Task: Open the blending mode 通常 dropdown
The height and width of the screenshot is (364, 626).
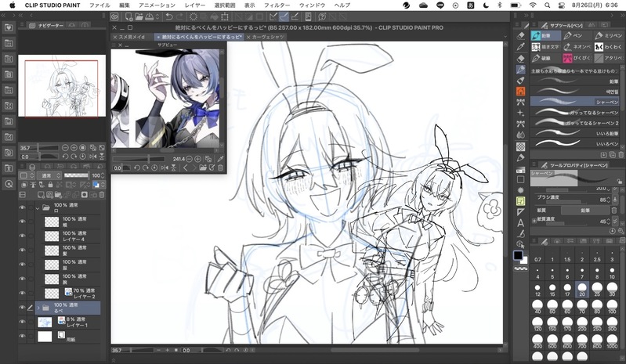Action: click(x=49, y=175)
